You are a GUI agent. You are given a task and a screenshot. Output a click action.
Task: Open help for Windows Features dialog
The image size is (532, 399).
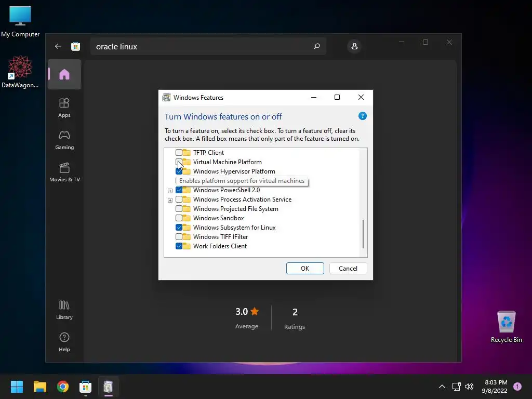[x=362, y=116]
